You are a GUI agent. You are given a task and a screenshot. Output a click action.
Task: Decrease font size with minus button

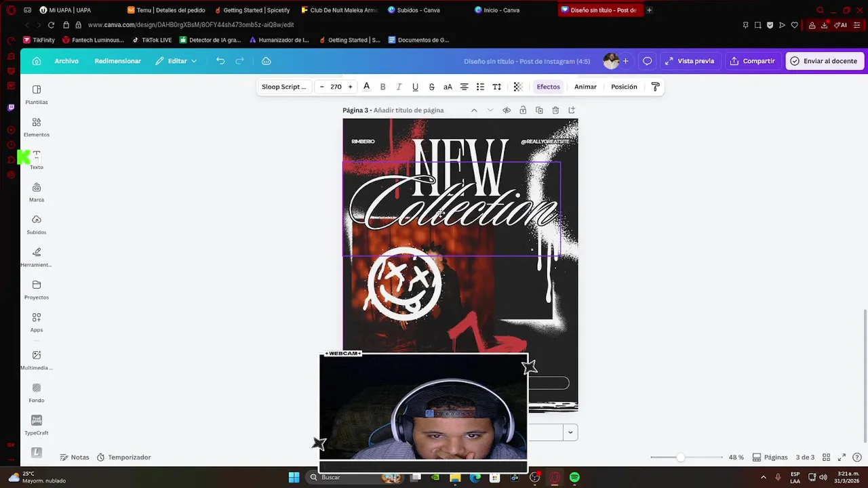(x=322, y=87)
